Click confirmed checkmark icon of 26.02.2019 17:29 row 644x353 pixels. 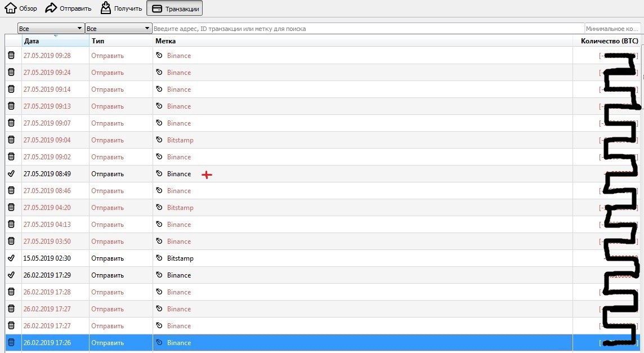(x=11, y=275)
